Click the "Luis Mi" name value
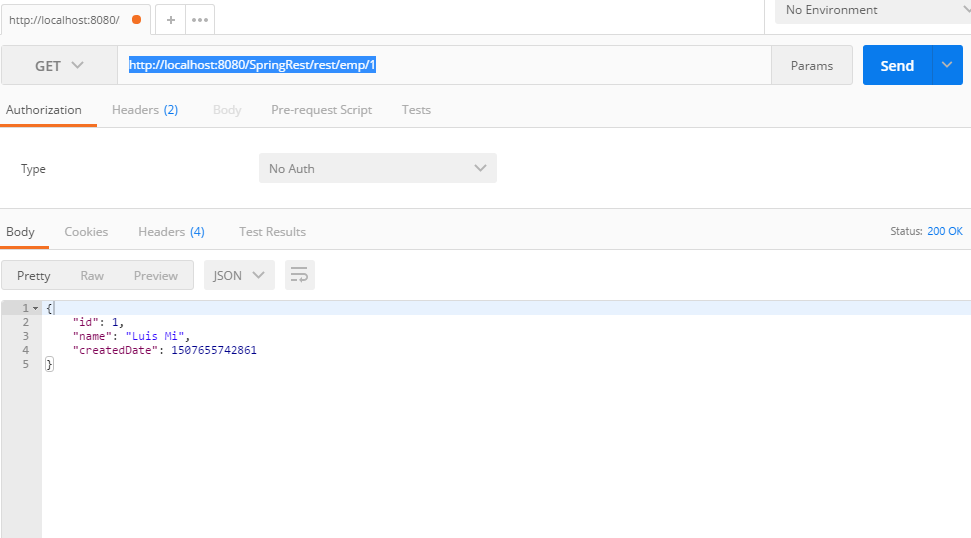The height and width of the screenshot is (538, 971). pyautogui.click(x=155, y=336)
